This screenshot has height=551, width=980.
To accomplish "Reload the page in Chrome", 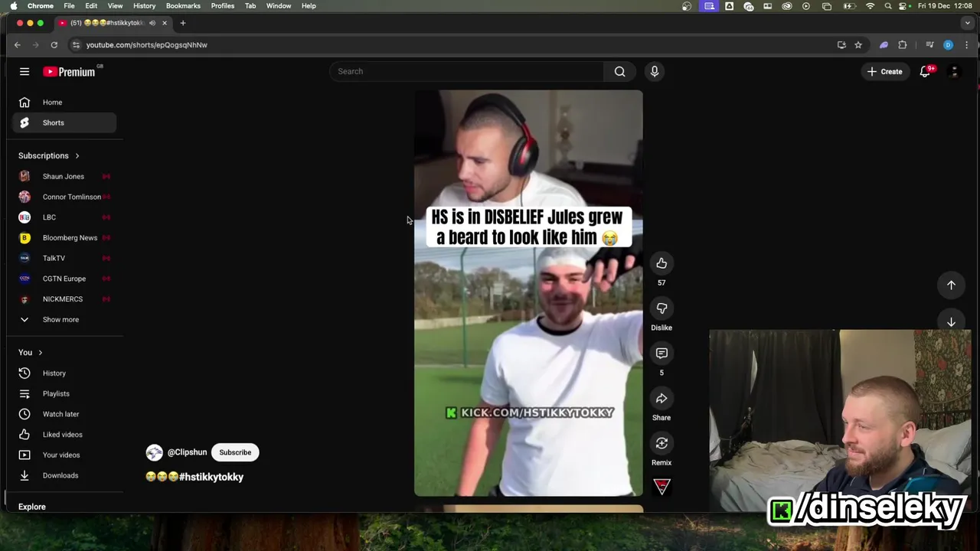I will point(54,44).
